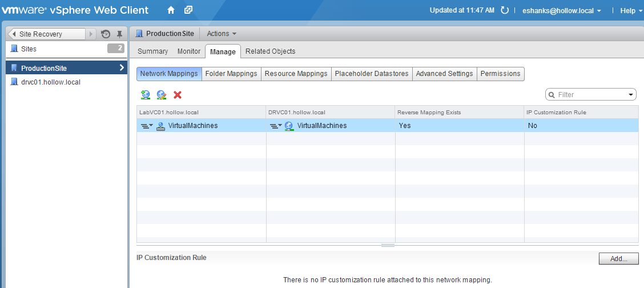Click inside the Filter search field
The height and width of the screenshot is (288, 644).
[588, 95]
